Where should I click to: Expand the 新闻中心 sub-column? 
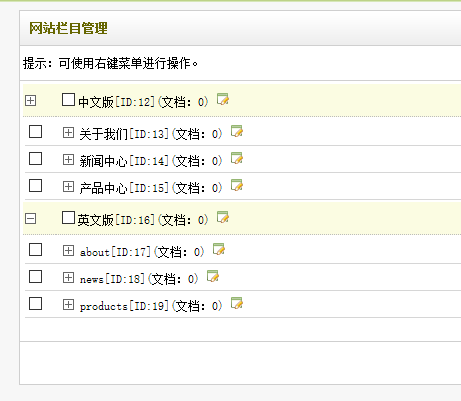68,160
